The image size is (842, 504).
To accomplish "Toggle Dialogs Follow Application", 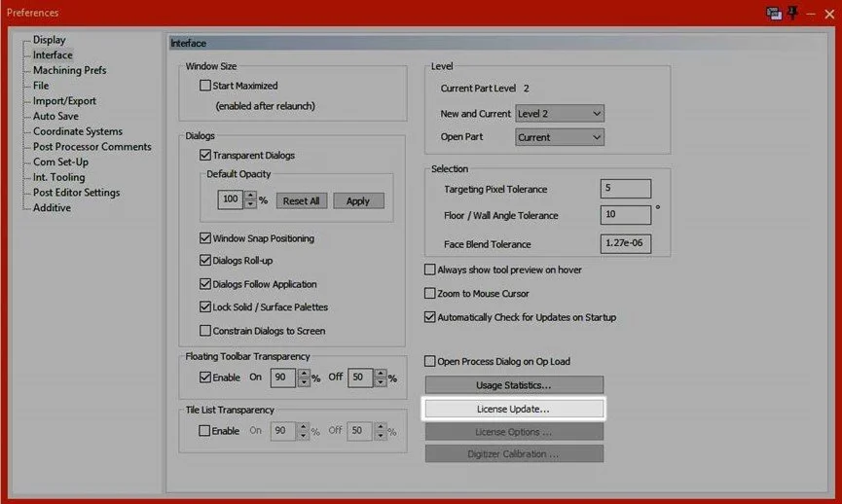I will (x=205, y=284).
